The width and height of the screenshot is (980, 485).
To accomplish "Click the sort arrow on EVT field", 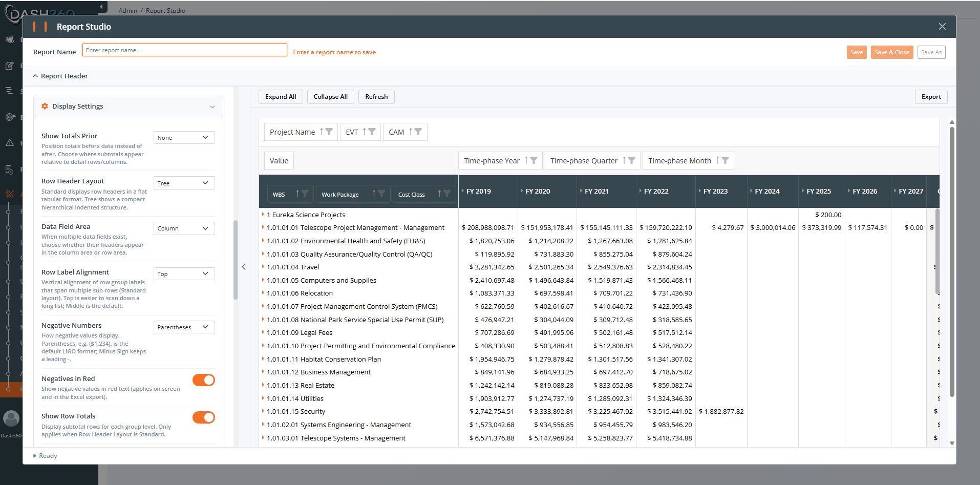I will [x=365, y=132].
